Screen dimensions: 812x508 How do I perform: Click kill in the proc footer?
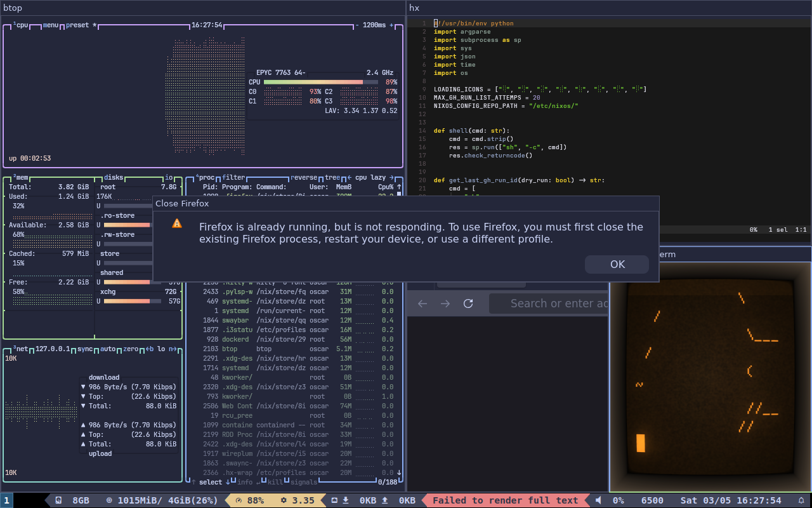[x=275, y=483]
